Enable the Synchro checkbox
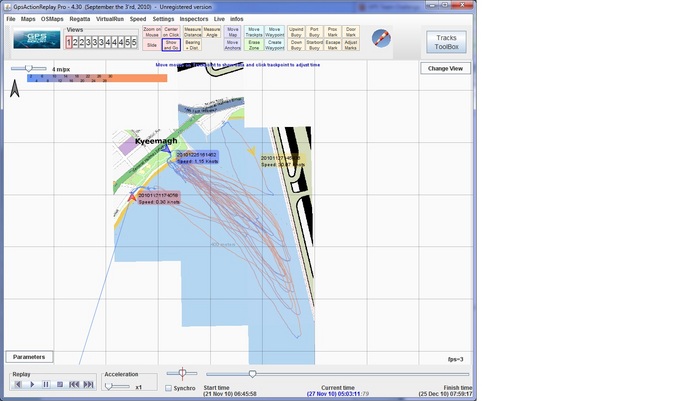Screen dimensions: 700x401 pyautogui.click(x=168, y=388)
